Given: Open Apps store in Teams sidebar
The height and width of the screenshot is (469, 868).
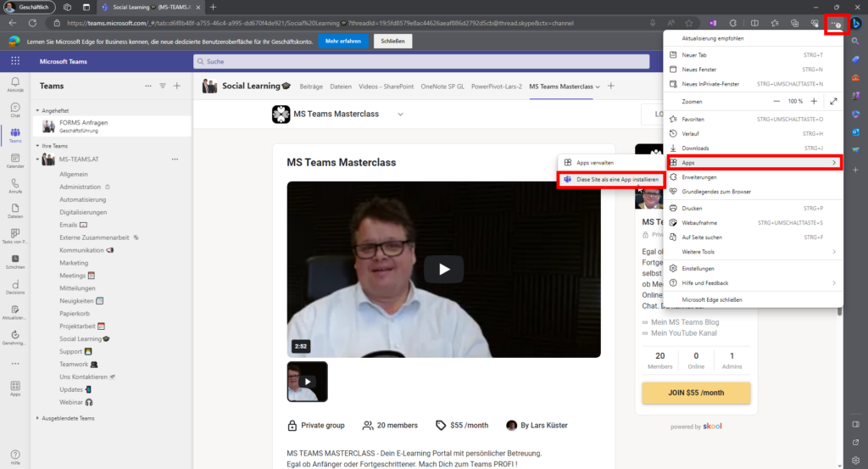Looking at the screenshot, I should [x=15, y=388].
